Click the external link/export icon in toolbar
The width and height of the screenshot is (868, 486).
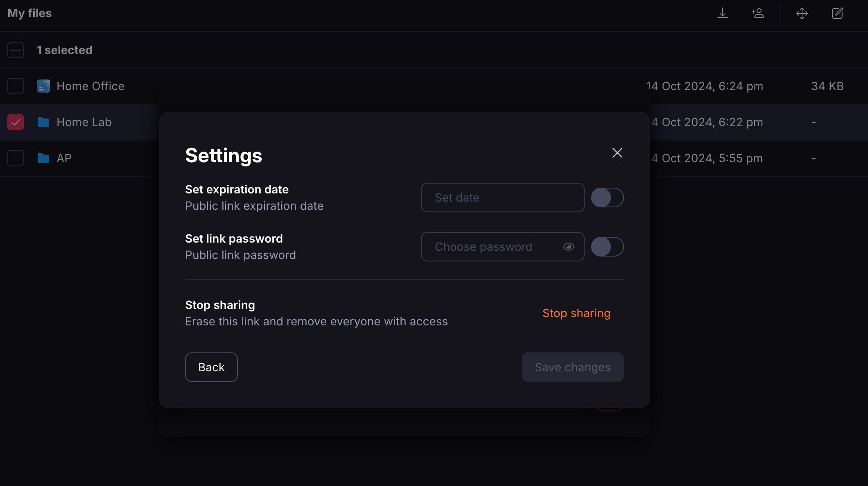pyautogui.click(x=838, y=13)
